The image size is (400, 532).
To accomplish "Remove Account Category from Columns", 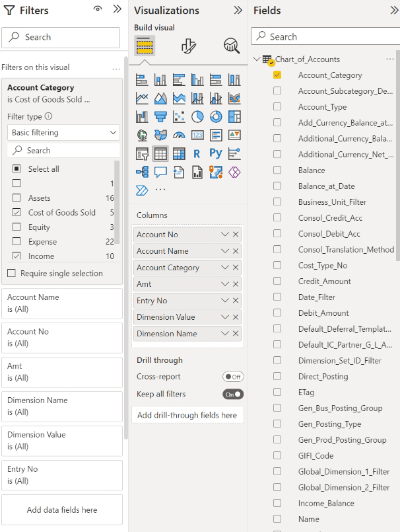I will click(x=236, y=268).
